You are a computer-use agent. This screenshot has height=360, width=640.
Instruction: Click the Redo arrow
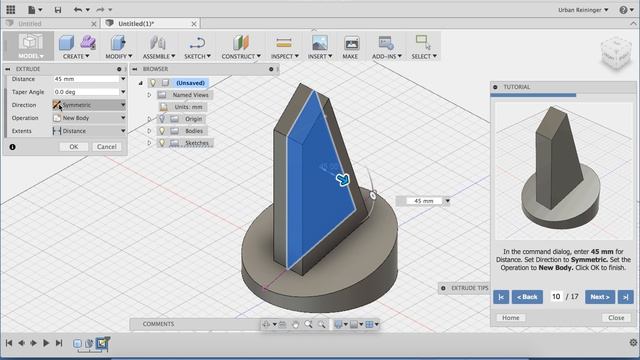[100, 9]
